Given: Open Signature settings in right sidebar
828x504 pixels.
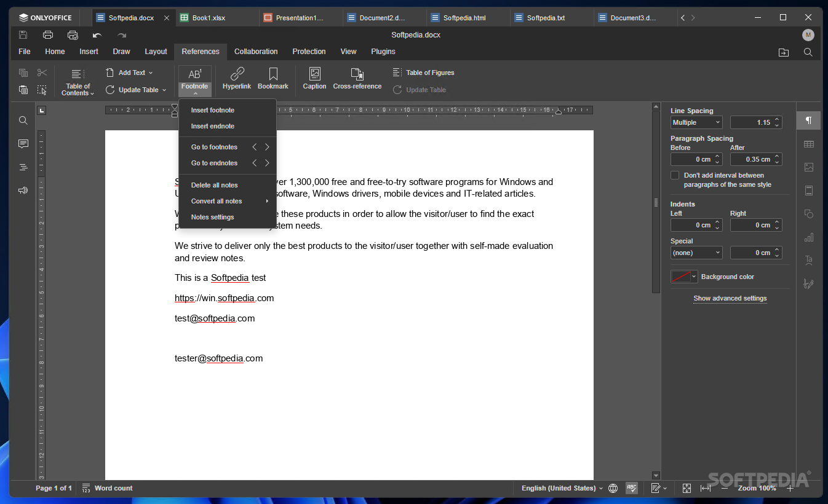Looking at the screenshot, I should click(809, 284).
